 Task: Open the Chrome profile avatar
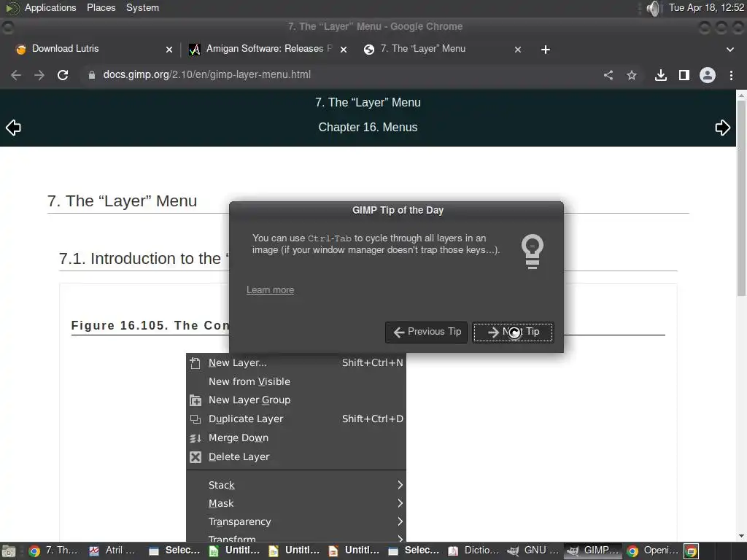708,75
